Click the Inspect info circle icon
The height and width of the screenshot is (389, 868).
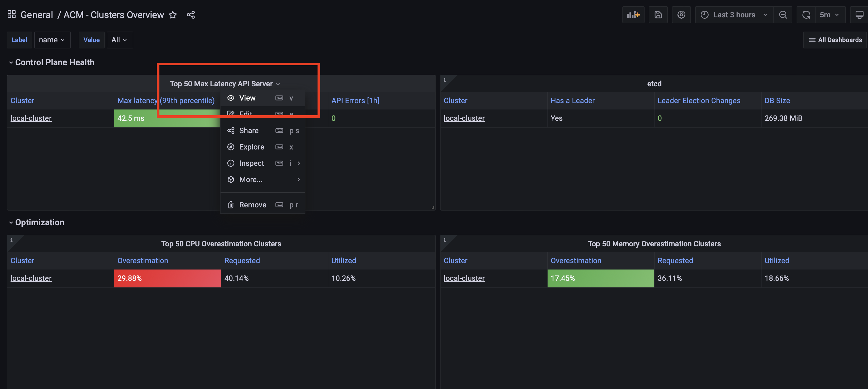[x=231, y=163]
